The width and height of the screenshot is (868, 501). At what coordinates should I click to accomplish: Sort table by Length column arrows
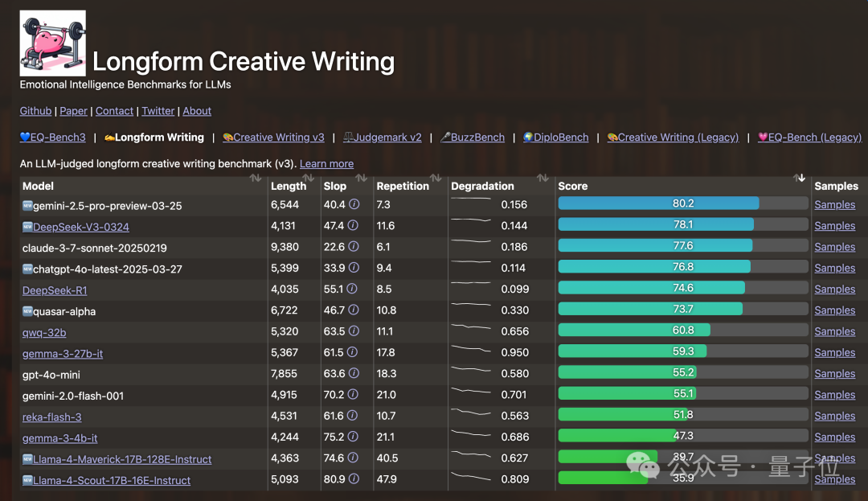point(309,178)
